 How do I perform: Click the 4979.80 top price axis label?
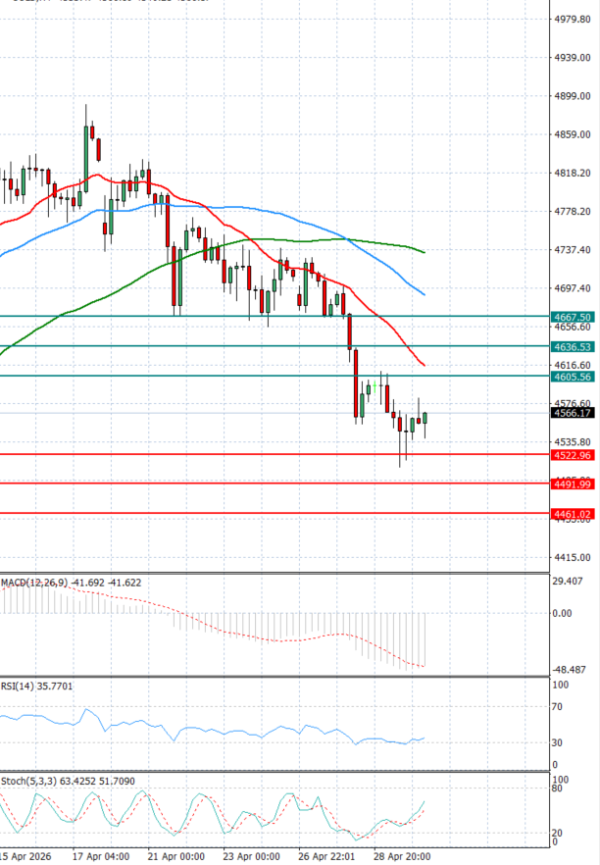click(573, 19)
